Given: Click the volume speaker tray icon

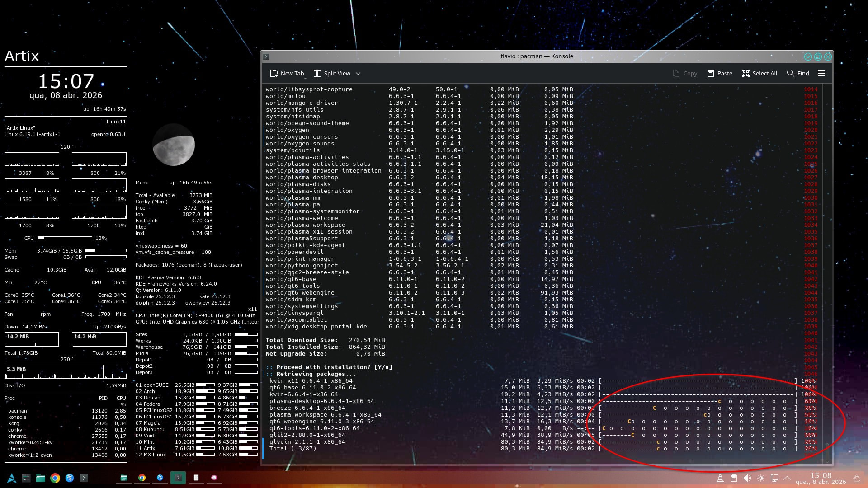Looking at the screenshot, I should click(747, 478).
